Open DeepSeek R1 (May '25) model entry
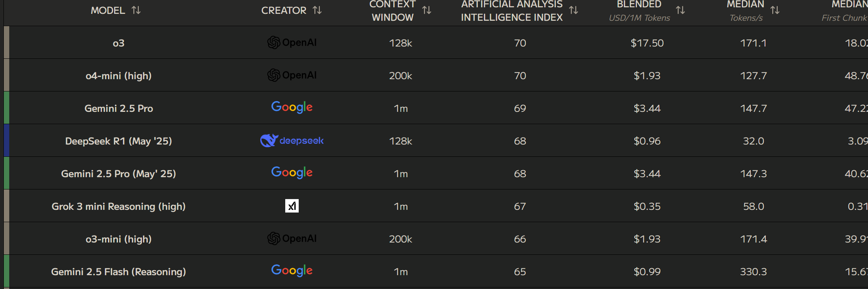 pos(118,141)
